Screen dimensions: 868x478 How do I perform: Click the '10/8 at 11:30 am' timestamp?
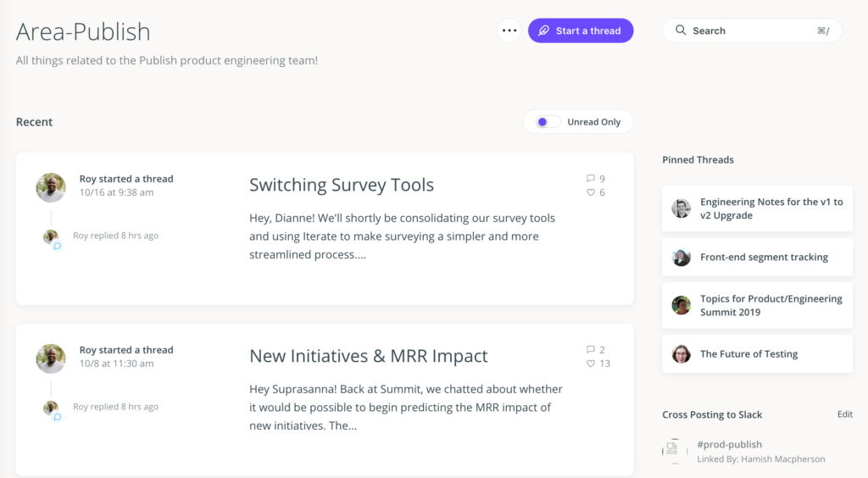point(116,364)
